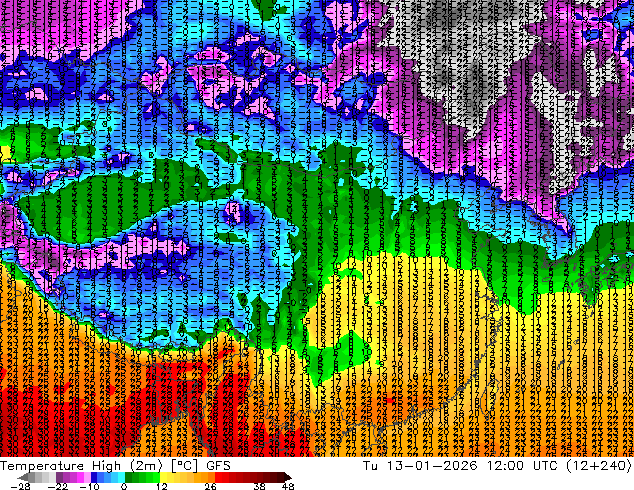This screenshot has width=634, height=490.
Task: Click the 'Tu 13-01-2026 12:00 UTC (12+240)' timestamp
Action: point(497,466)
